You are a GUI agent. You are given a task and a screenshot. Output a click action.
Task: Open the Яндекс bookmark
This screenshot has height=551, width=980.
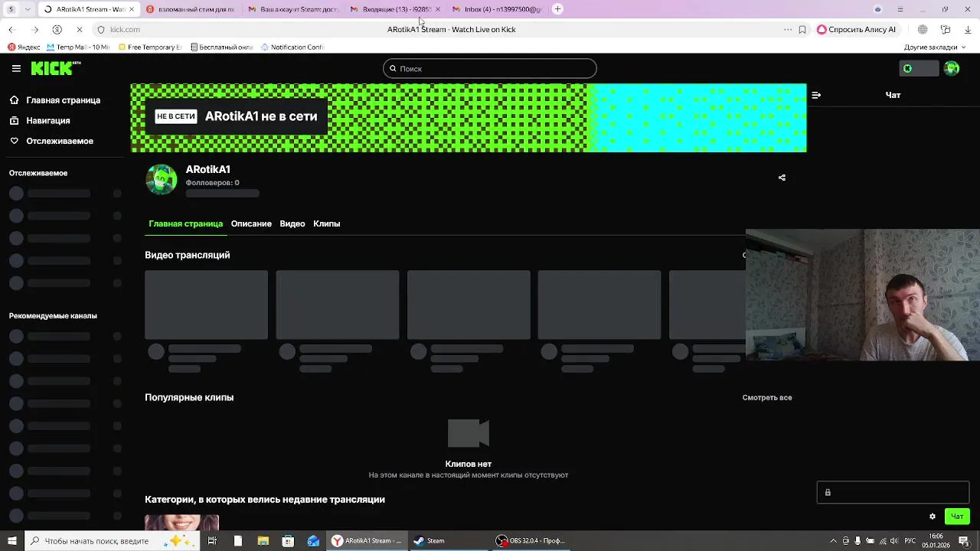coord(24,47)
